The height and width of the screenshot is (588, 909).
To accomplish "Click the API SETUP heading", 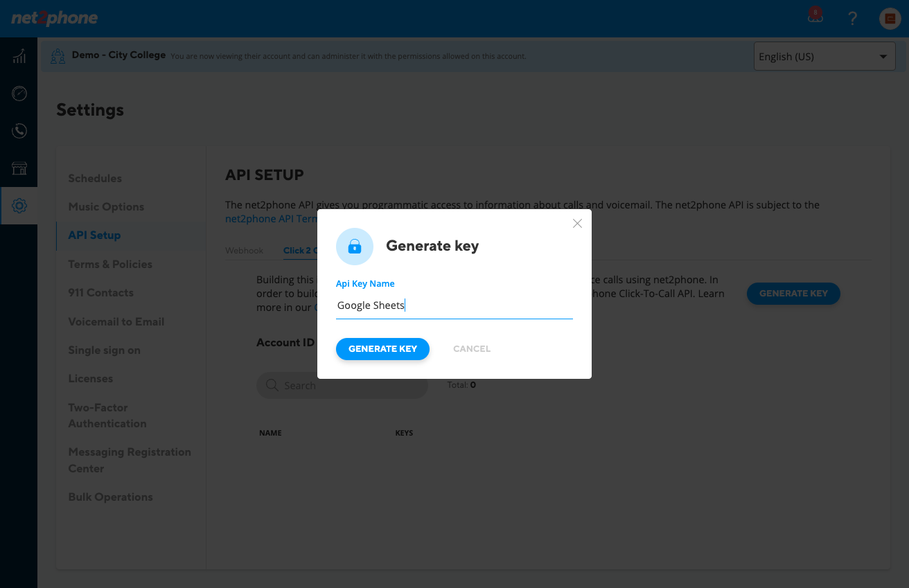I will [265, 175].
